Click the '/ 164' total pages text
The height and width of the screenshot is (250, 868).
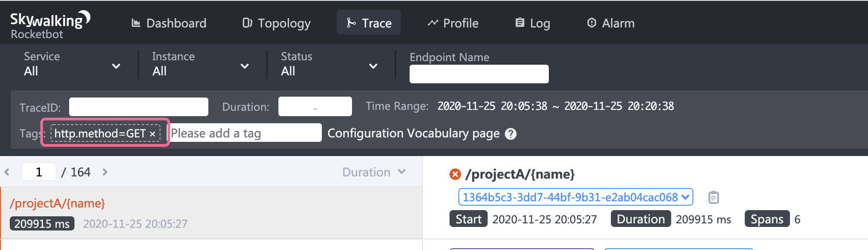pos(76,172)
